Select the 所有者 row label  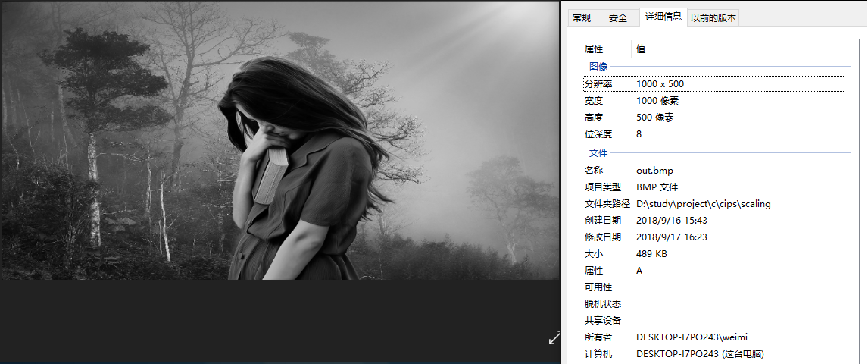[598, 337]
